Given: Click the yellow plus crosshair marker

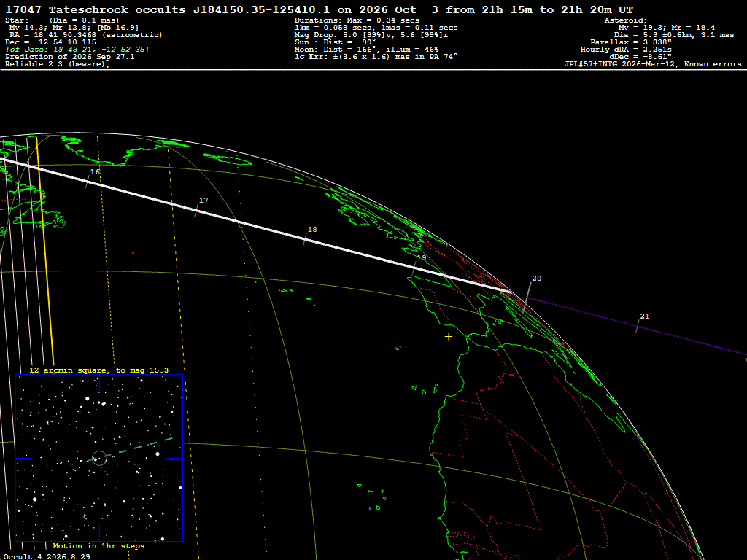Looking at the screenshot, I should 449,337.
